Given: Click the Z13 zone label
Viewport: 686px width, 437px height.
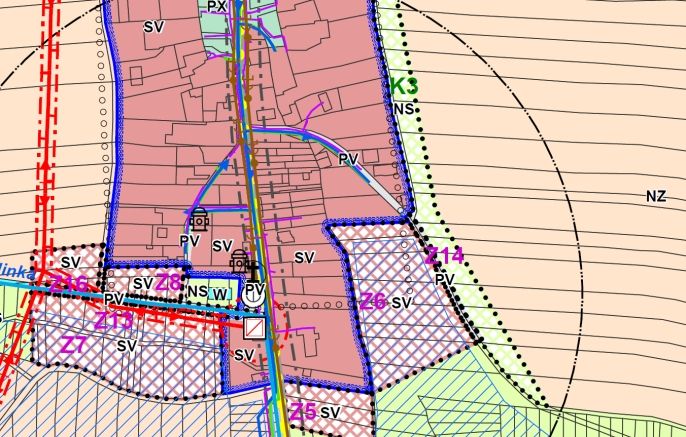Looking at the screenshot, I should [x=113, y=321].
